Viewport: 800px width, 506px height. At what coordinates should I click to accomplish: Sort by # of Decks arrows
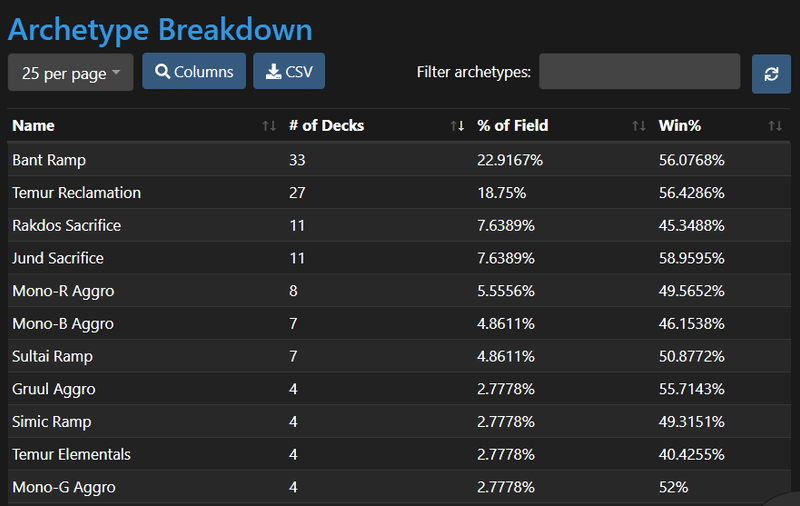[x=457, y=126]
